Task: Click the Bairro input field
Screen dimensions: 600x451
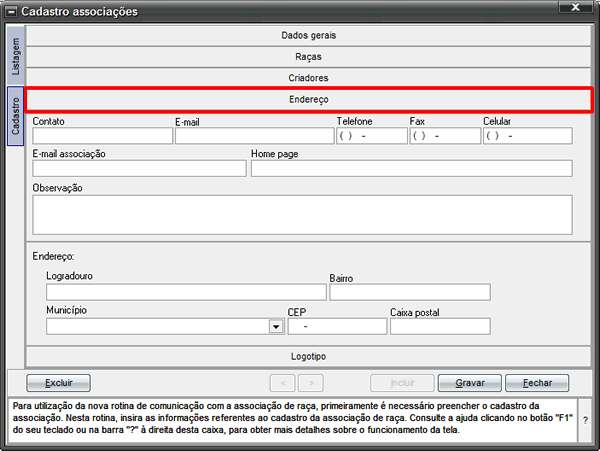Action: (410, 292)
